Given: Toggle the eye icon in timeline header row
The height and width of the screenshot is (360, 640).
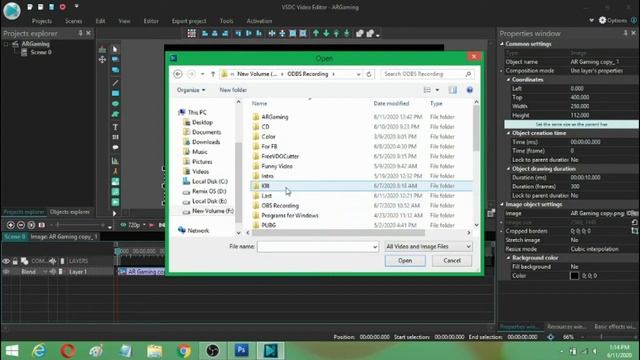Looking at the screenshot, I should pyautogui.click(x=6, y=261).
